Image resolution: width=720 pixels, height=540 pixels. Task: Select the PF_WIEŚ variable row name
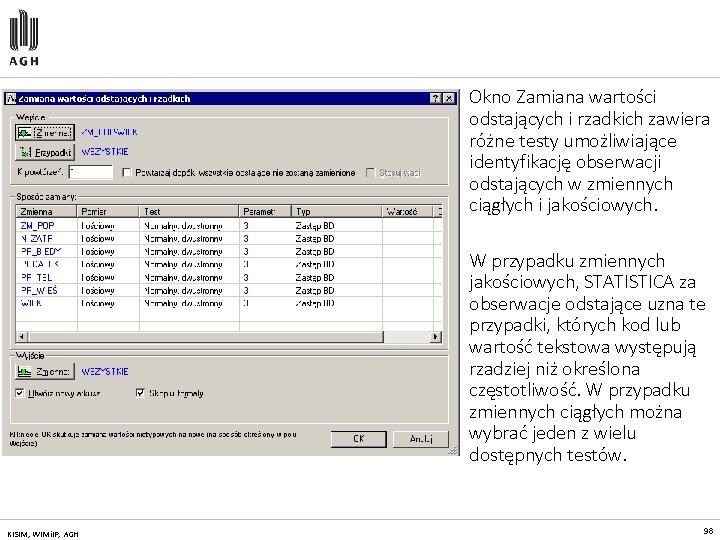pos(39,291)
